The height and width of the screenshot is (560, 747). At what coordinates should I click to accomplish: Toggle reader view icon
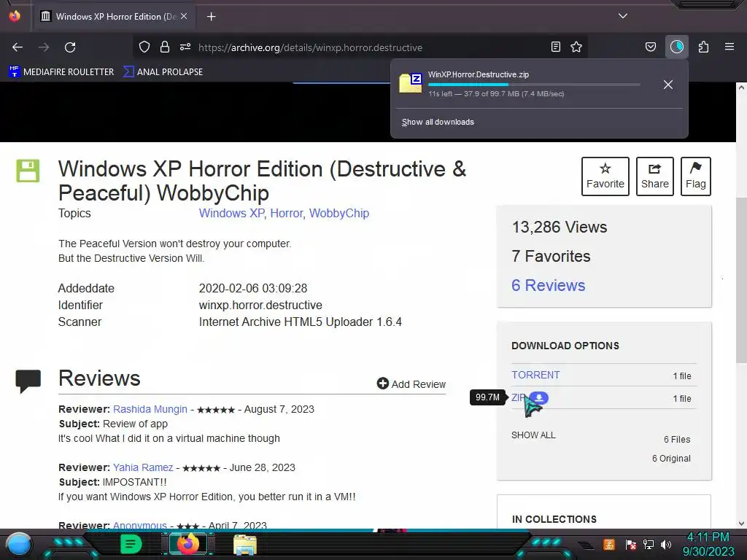pyautogui.click(x=555, y=47)
